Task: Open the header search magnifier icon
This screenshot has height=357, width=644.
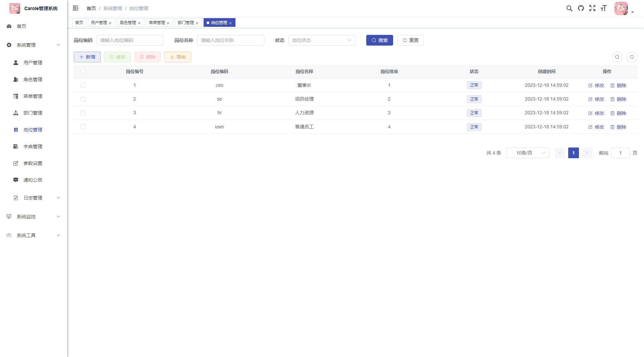Action: 569,8
